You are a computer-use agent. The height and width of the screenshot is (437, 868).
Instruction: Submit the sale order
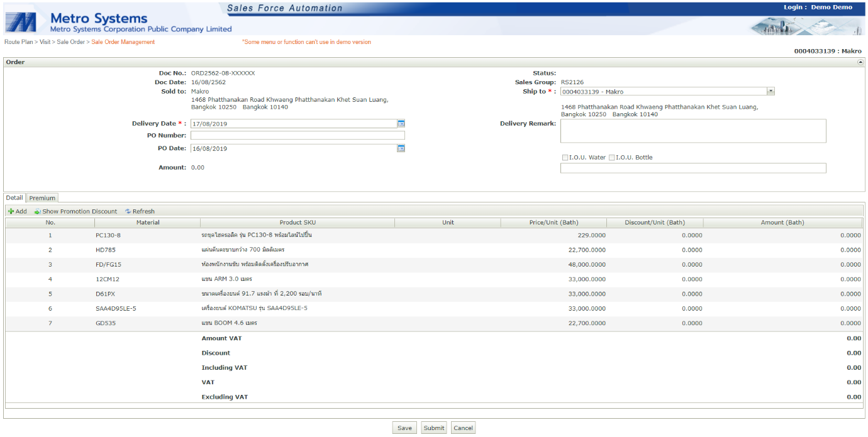(434, 428)
